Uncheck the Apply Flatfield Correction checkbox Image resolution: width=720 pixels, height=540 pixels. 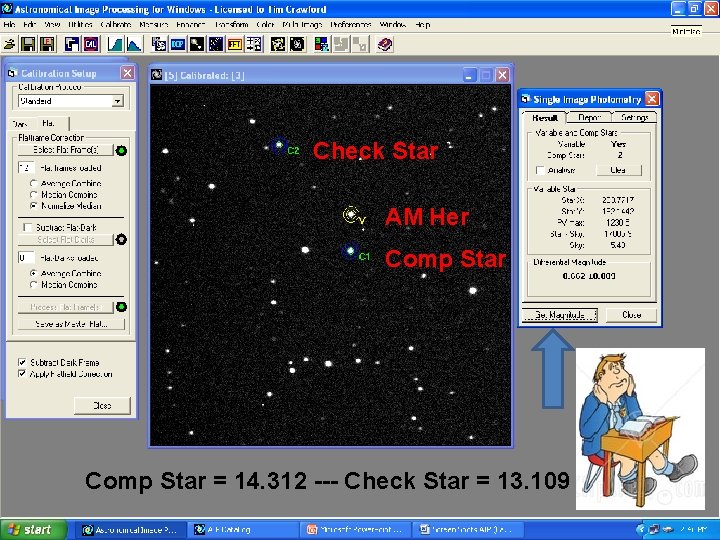22,374
